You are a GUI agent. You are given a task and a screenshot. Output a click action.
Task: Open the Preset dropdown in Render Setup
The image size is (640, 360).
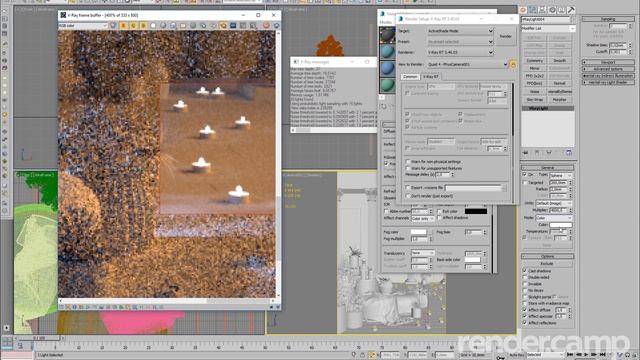460,42
